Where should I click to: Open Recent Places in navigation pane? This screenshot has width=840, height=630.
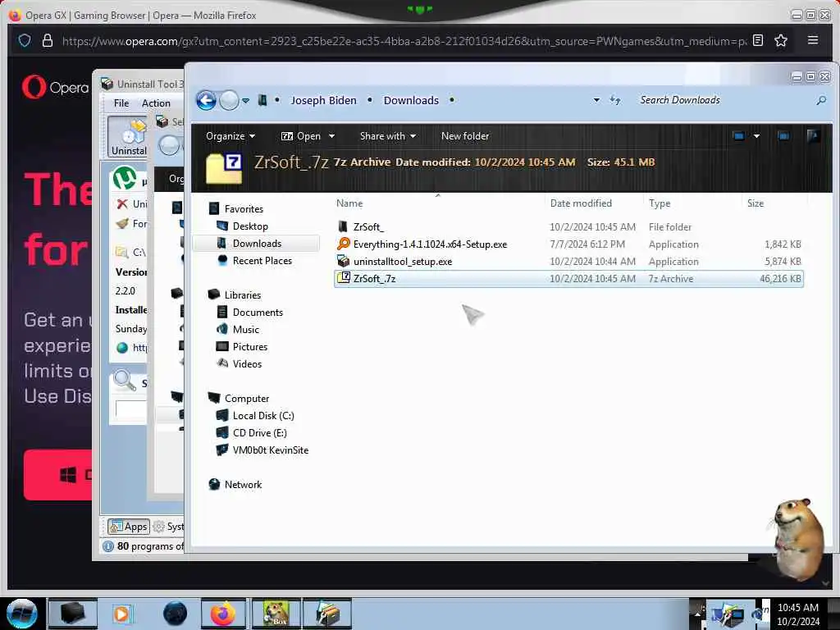pyautogui.click(x=262, y=260)
